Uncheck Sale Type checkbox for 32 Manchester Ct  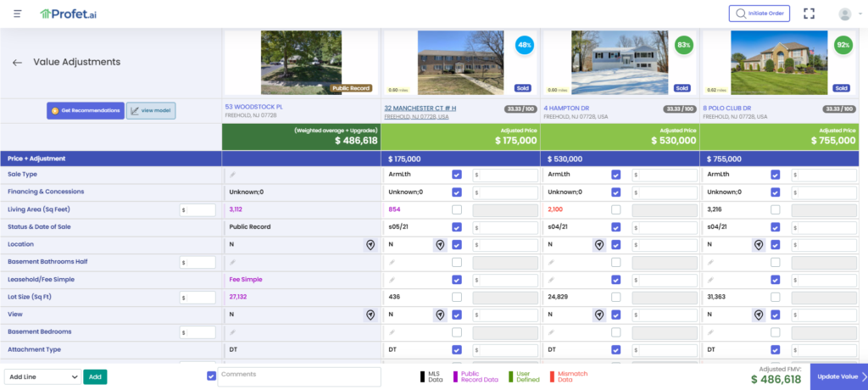(x=457, y=175)
